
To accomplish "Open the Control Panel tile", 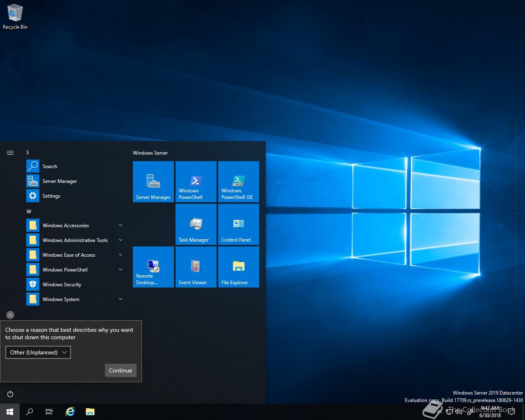I will click(x=239, y=224).
